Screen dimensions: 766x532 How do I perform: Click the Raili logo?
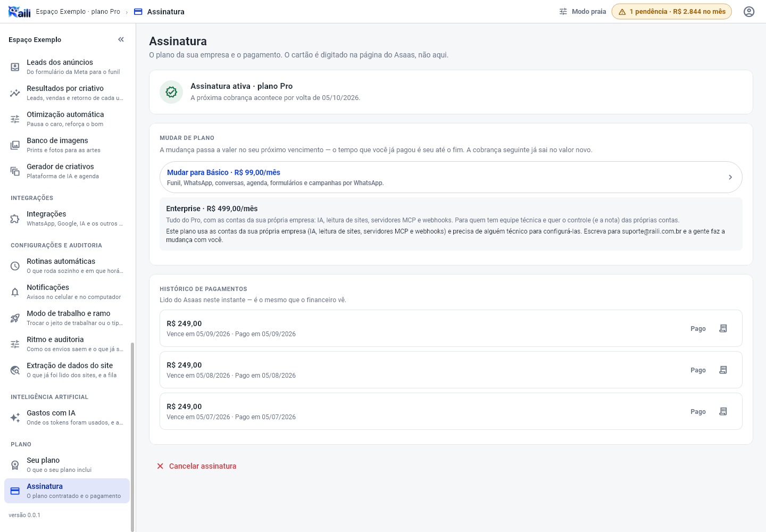(x=20, y=12)
